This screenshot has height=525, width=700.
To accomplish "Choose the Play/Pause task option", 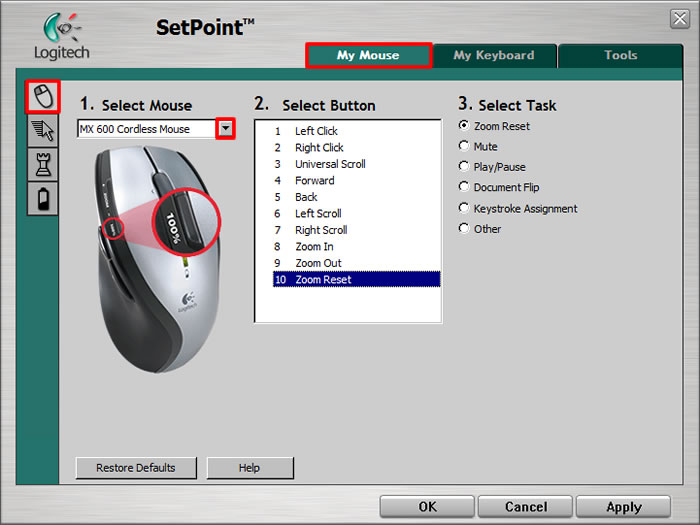I will 464,167.
